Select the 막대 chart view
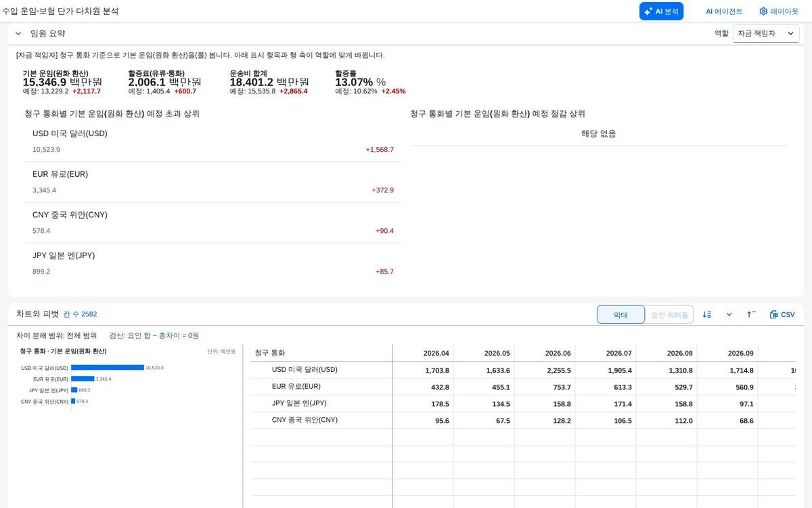Screen dimensions: 812x508 [621, 314]
